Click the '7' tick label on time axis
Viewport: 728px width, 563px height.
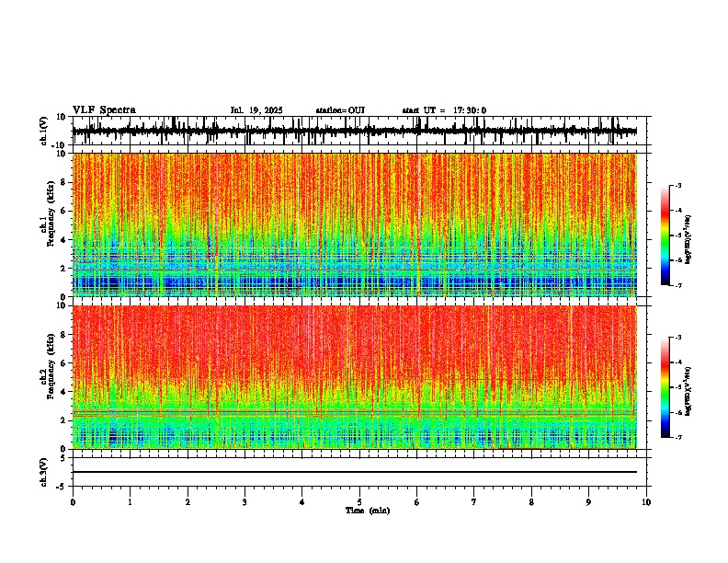click(474, 502)
